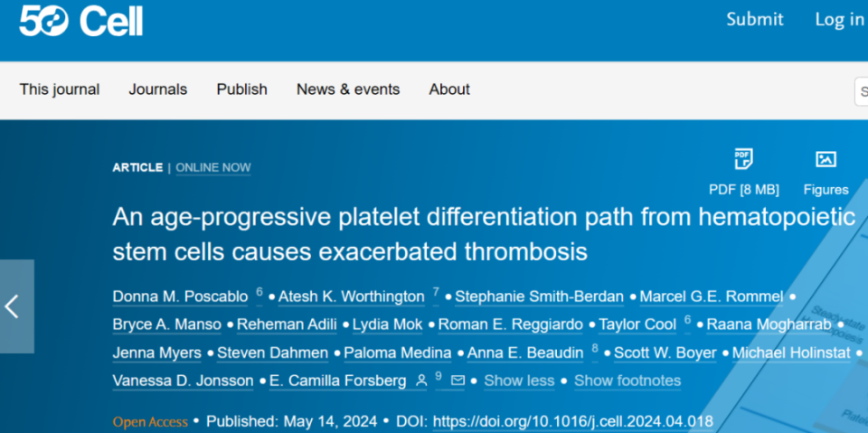
Task: Click the person icon beside Forsberg
Action: point(421,381)
